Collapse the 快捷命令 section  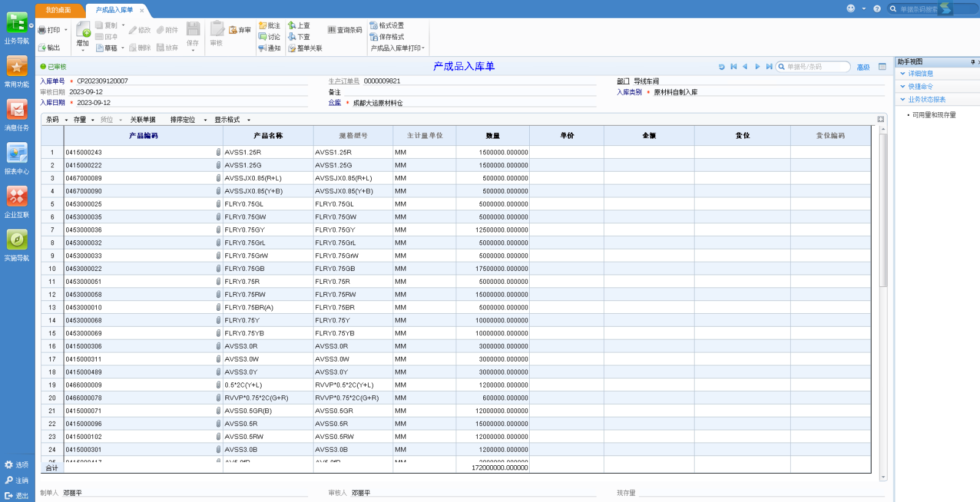[x=903, y=86]
